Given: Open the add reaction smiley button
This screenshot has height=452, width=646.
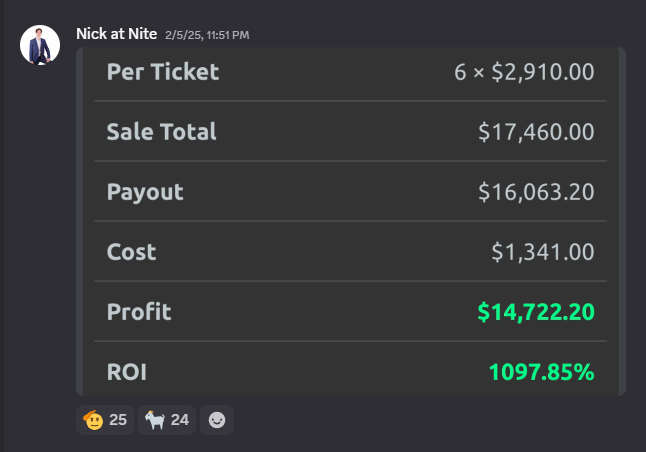Looking at the screenshot, I should (x=217, y=420).
